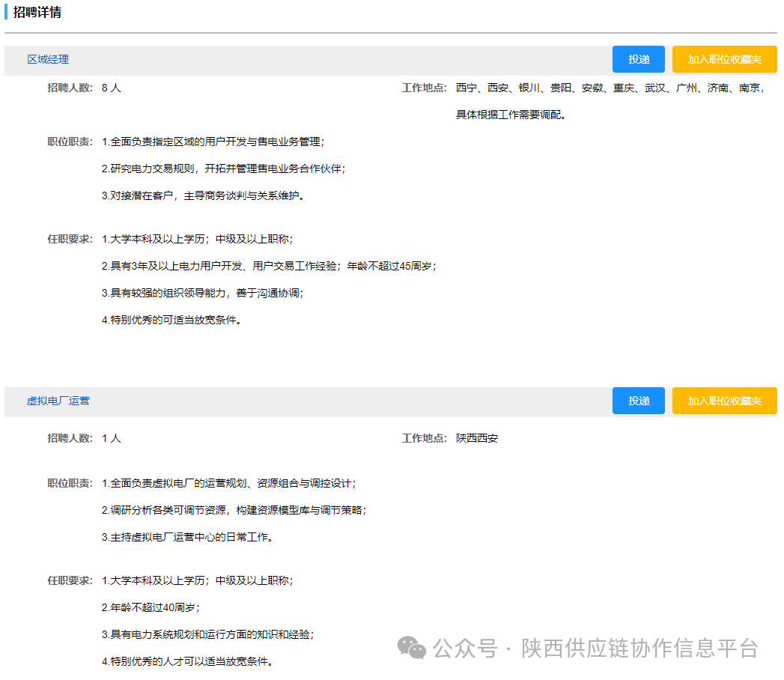This screenshot has width=784, height=680.
Task: Select the text 1 人 recruitment count
Action: click(111, 439)
